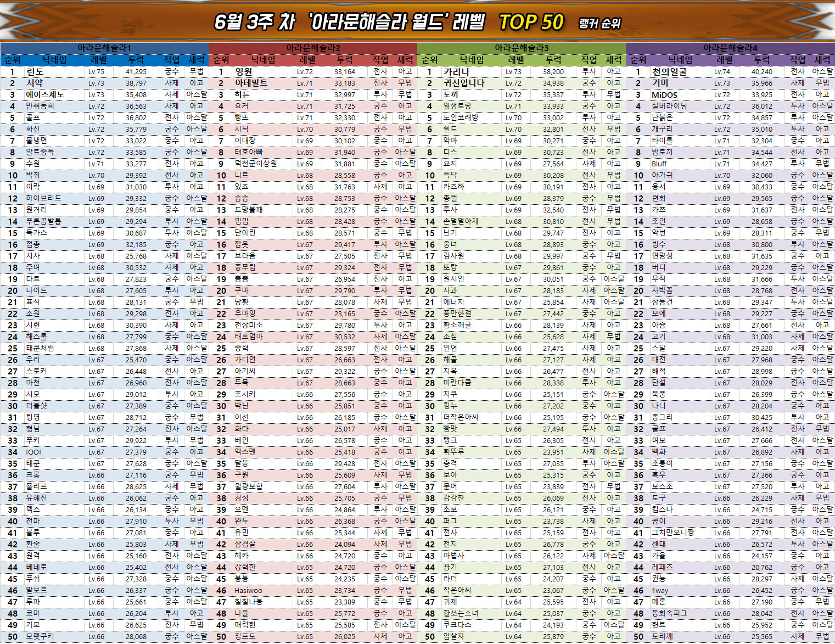
Task: Choose player 천의얼굴 at rank 1
Action: [x=669, y=72]
